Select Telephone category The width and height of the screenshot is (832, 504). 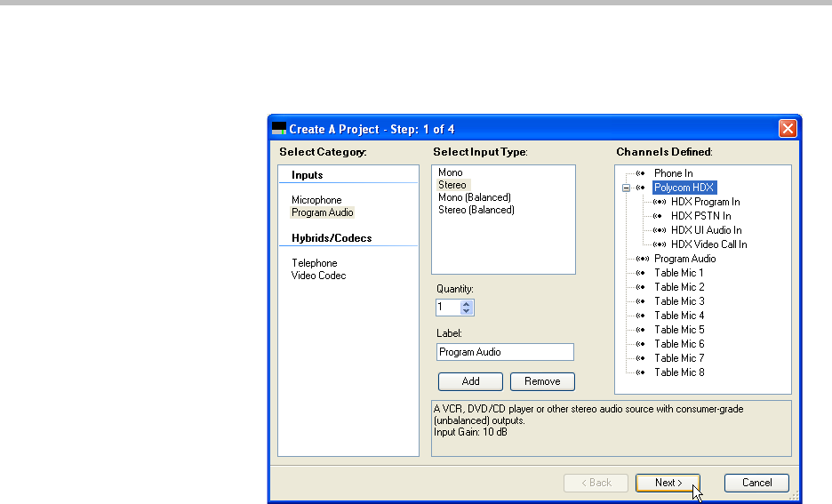(315, 263)
